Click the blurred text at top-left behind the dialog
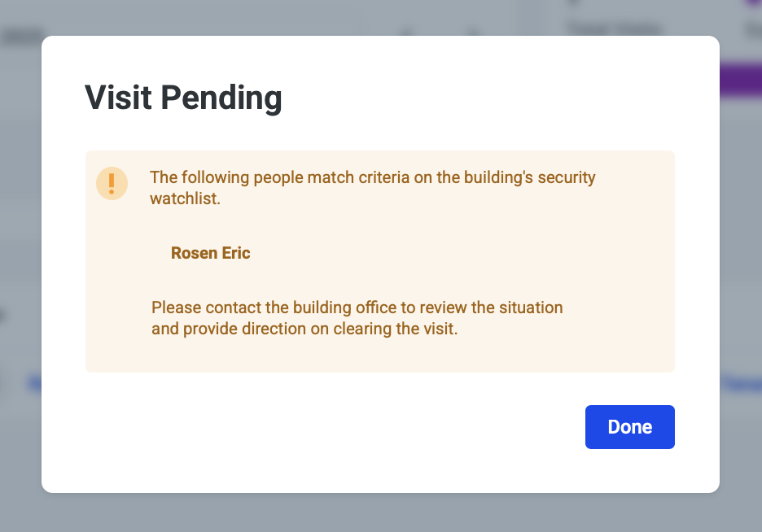Screen dimensions: 762x532 (x=24, y=37)
